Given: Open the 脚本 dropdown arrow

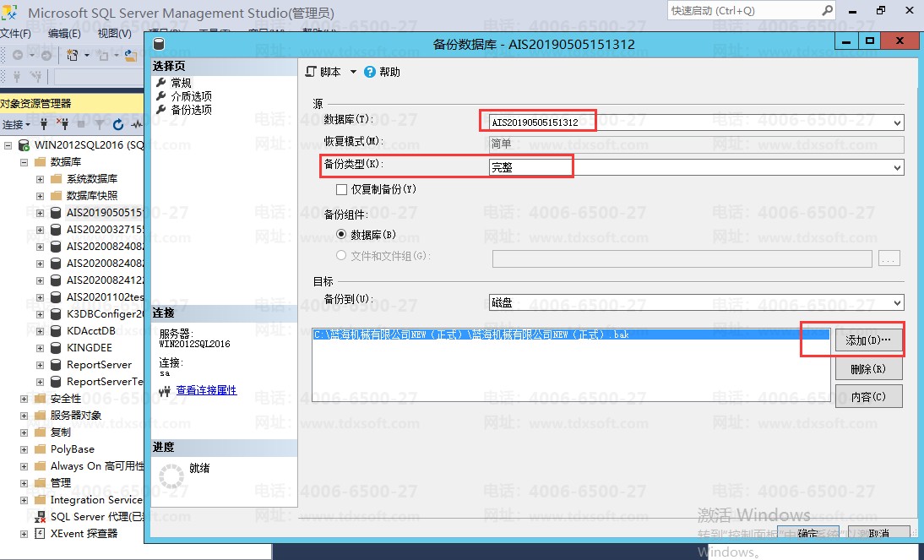Looking at the screenshot, I should pos(354,72).
